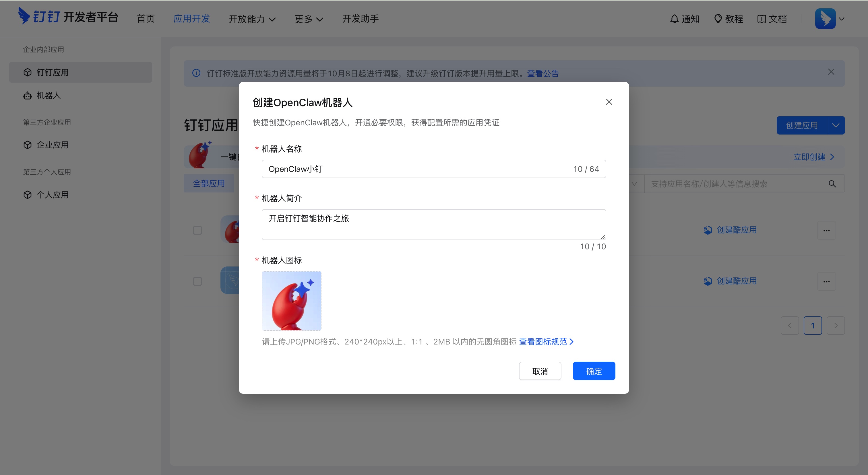Screen dimensions: 868x475
Task: Expand the 更多 dropdown menu
Action: (308, 19)
